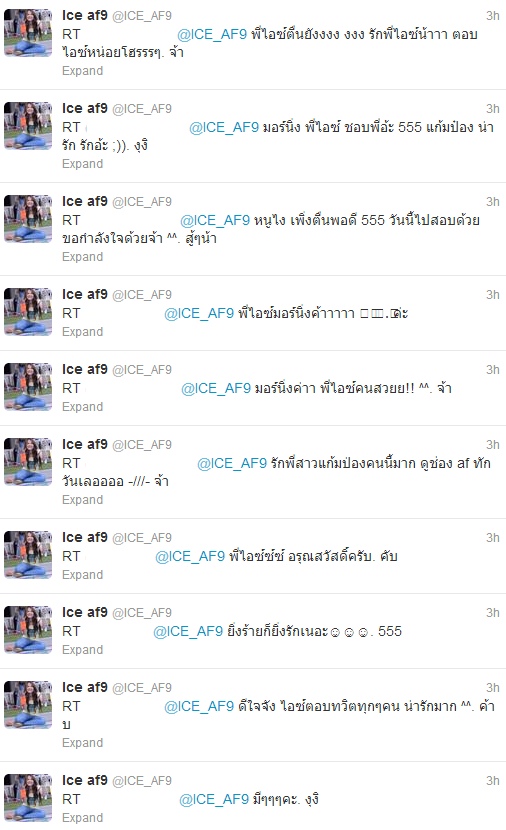Expand the tweet about วันนี้ไปสอบด้วย
Screen dimensions: 506x830
click(82, 257)
